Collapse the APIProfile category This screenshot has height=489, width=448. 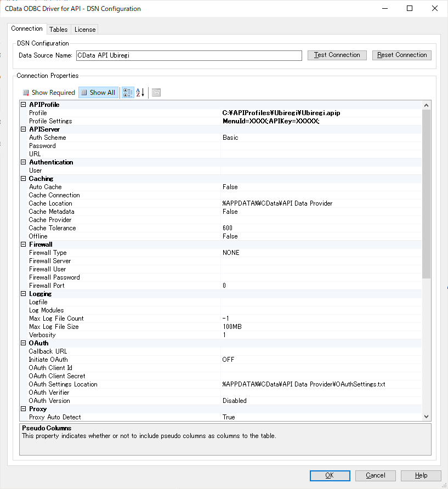point(24,105)
